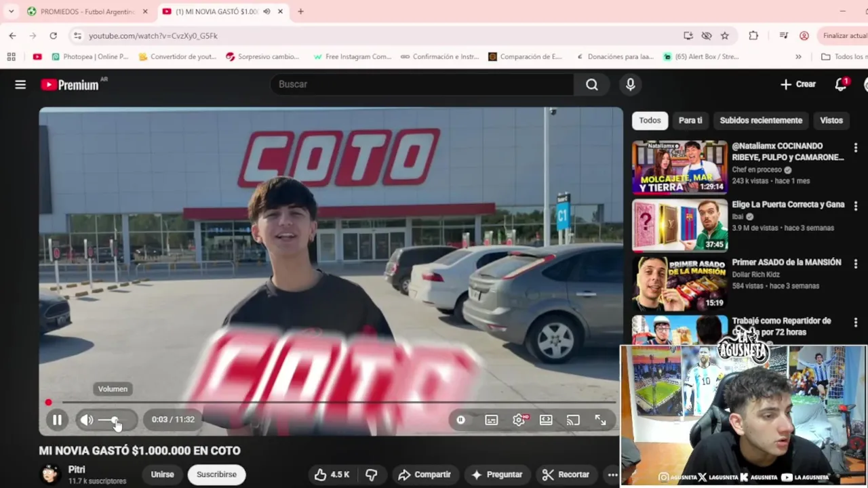Image resolution: width=868 pixels, height=488 pixels.
Task: Click the Suscribirse button
Action: point(216,474)
